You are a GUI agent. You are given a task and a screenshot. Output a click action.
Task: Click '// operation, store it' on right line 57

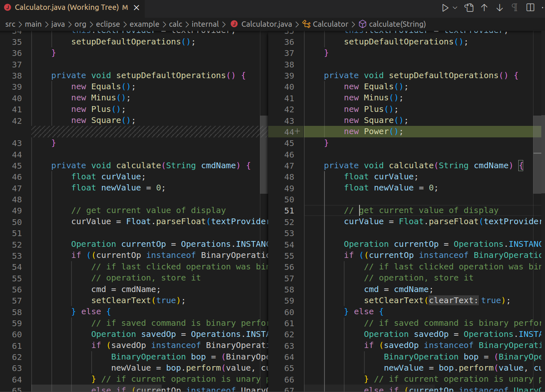tap(419, 278)
